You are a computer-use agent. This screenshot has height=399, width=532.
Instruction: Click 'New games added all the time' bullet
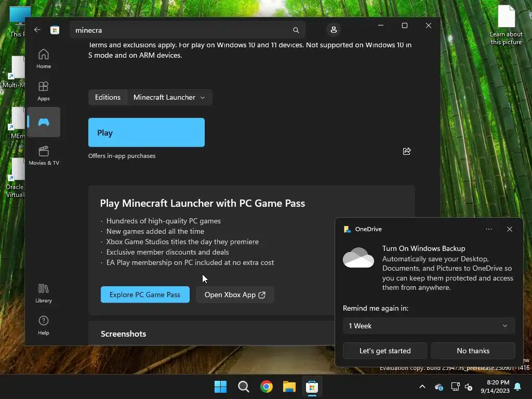(155, 231)
